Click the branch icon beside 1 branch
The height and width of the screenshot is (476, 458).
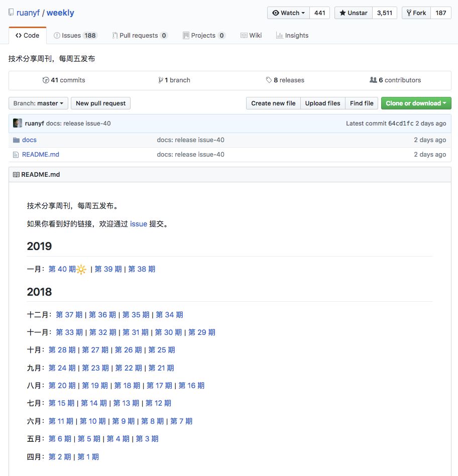tap(160, 80)
